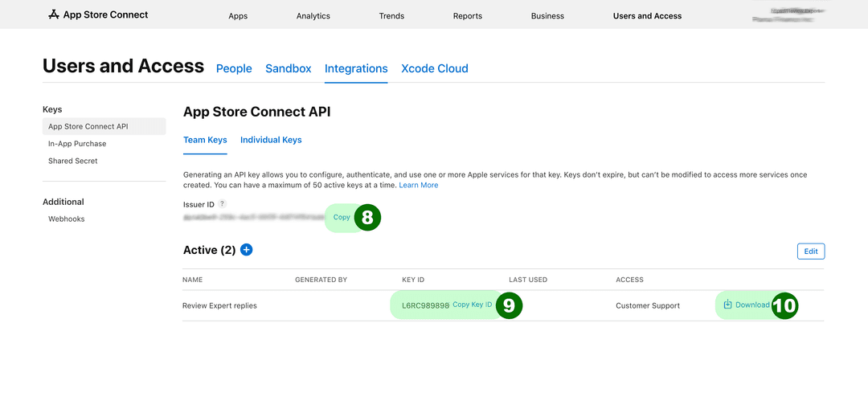Viewport: 868px width, 405px height.
Task: Click the L6RC989898 key ID value
Action: 426,305
